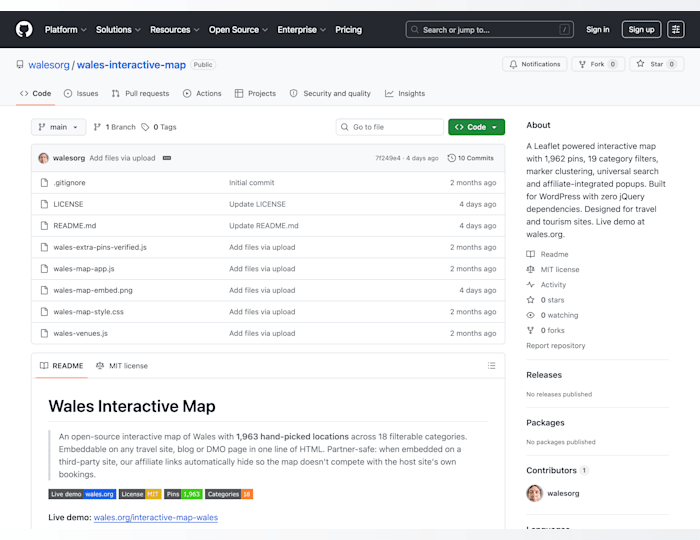Open the README.md file
The width and height of the screenshot is (700, 540).
tap(75, 226)
